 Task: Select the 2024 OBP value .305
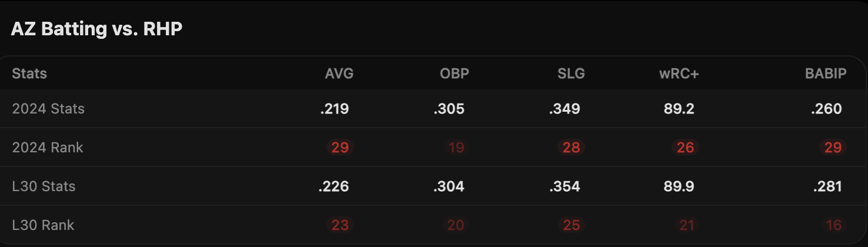click(x=450, y=109)
